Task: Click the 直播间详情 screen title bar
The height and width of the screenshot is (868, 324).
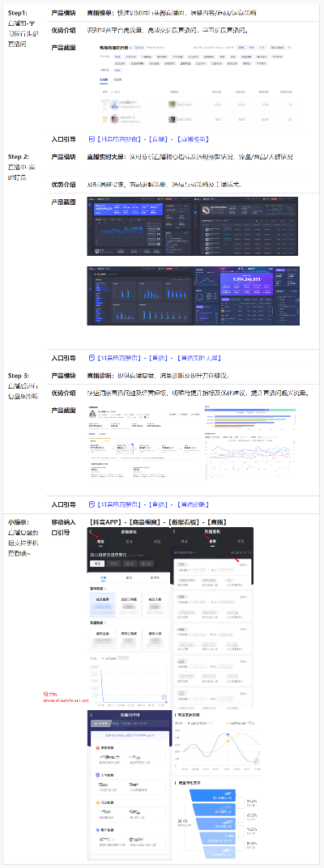Action: 129,715
